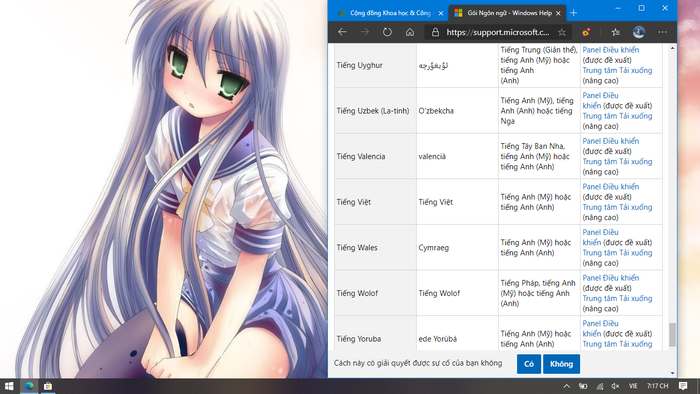Image resolution: width=700 pixels, height=394 pixels.
Task: Select the O'zbekcha native name cell
Action: (457, 111)
